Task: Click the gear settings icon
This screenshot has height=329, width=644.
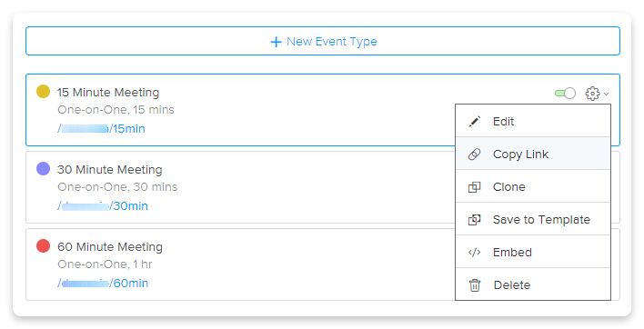Action: [x=592, y=94]
